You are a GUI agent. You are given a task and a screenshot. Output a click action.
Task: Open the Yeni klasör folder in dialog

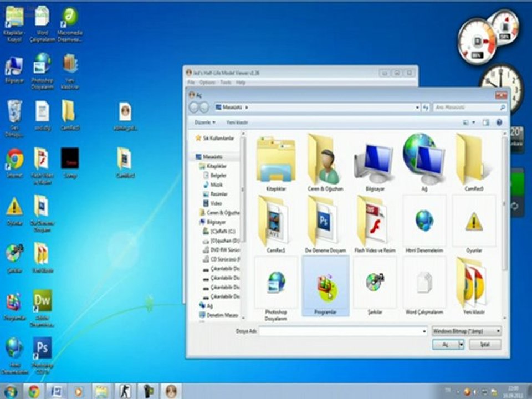pyautogui.click(x=474, y=286)
